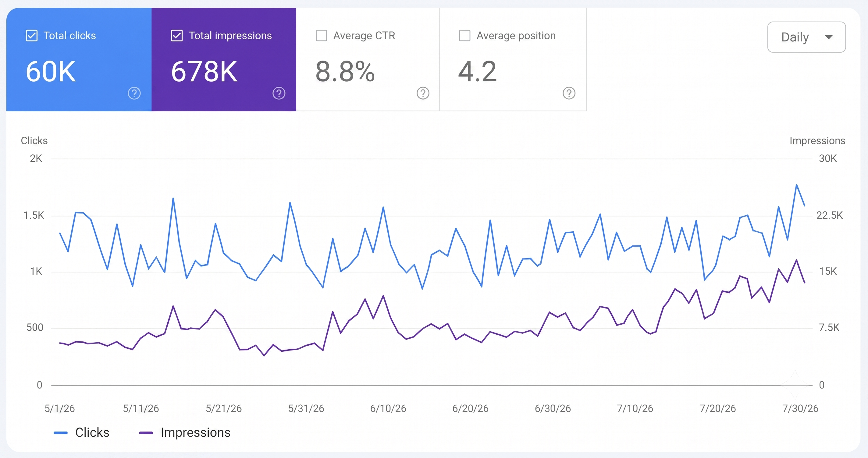This screenshot has height=458, width=868.
Task: Click the 1K label on Clicks axis
Action: pyautogui.click(x=36, y=271)
